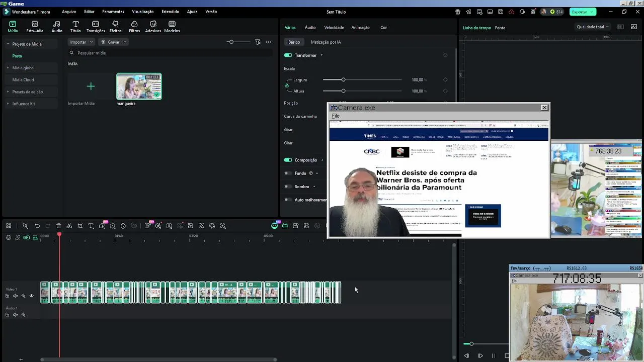Click the Largura scale slider handle

[343, 80]
